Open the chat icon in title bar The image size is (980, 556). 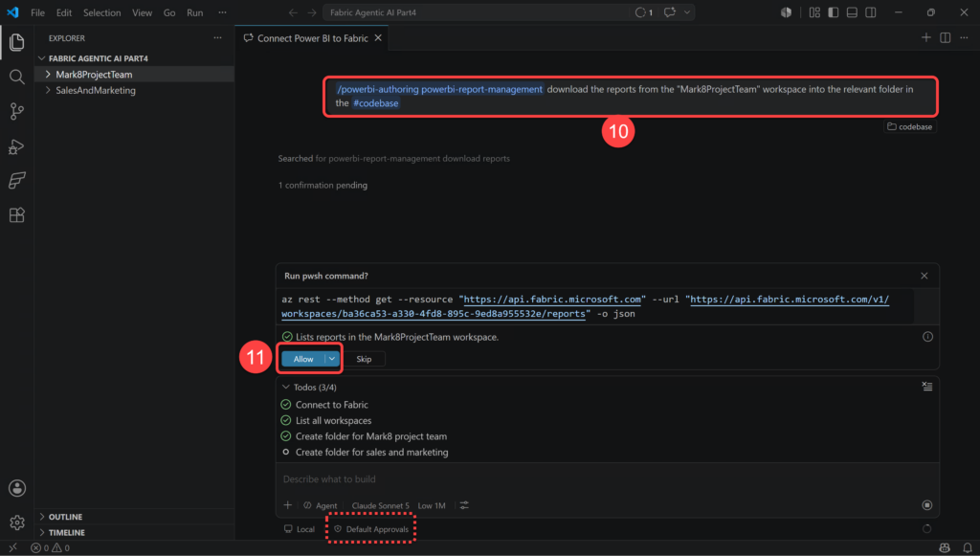click(669, 12)
